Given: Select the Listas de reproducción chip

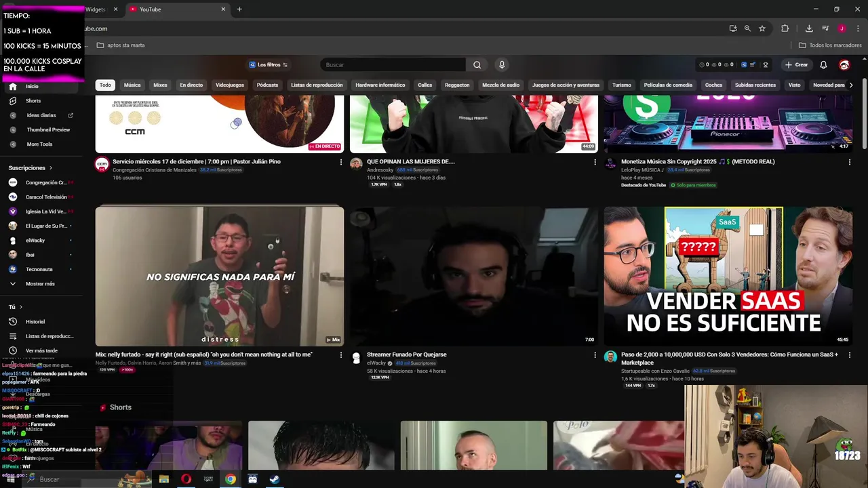Looking at the screenshot, I should pos(317,85).
